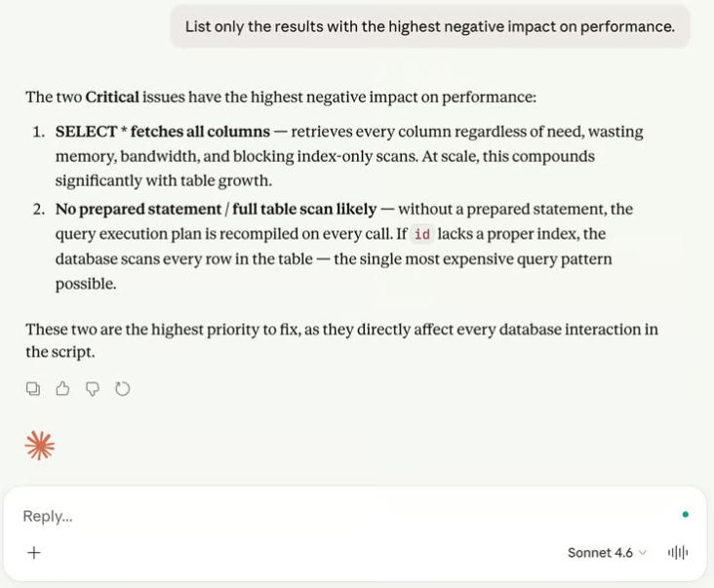Open the Sonnet 4.6 model selector
The image size is (714, 588).
coord(607,553)
